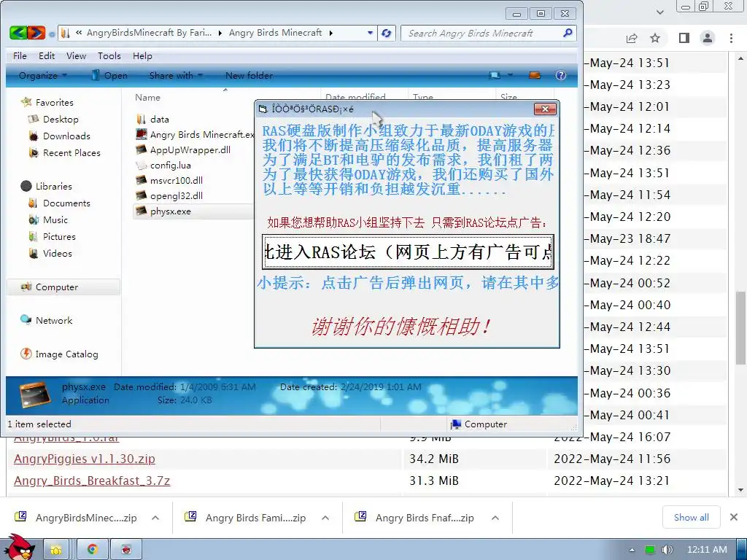Open Chrome from the taskbar
The image size is (747, 560).
[92, 550]
